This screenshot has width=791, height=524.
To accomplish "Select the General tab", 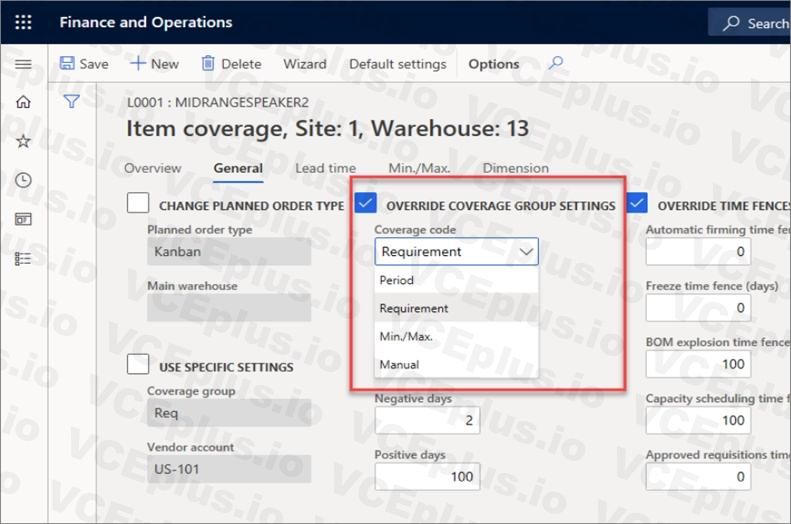I will [238, 168].
